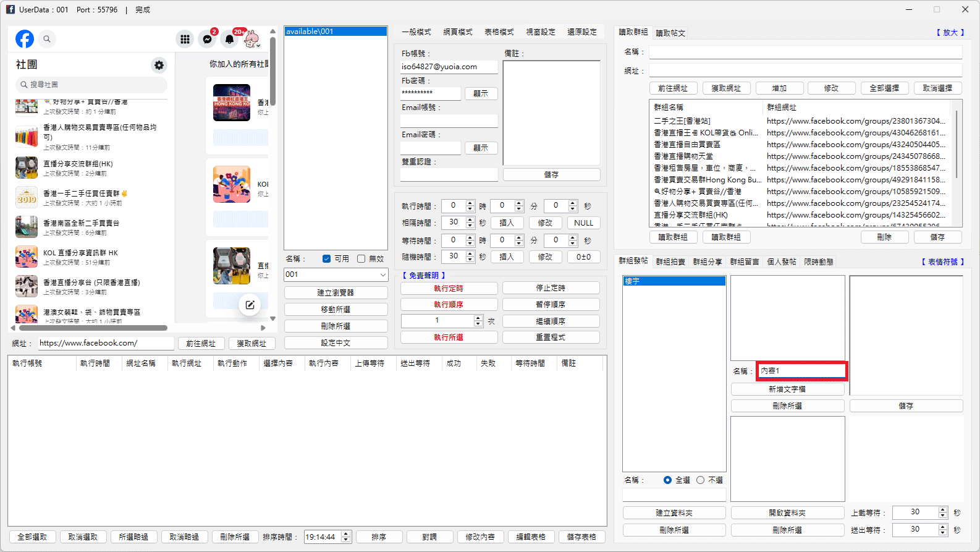Viewport: 980px width, 552px height.
Task: Click the 停止定時 button
Action: (551, 288)
